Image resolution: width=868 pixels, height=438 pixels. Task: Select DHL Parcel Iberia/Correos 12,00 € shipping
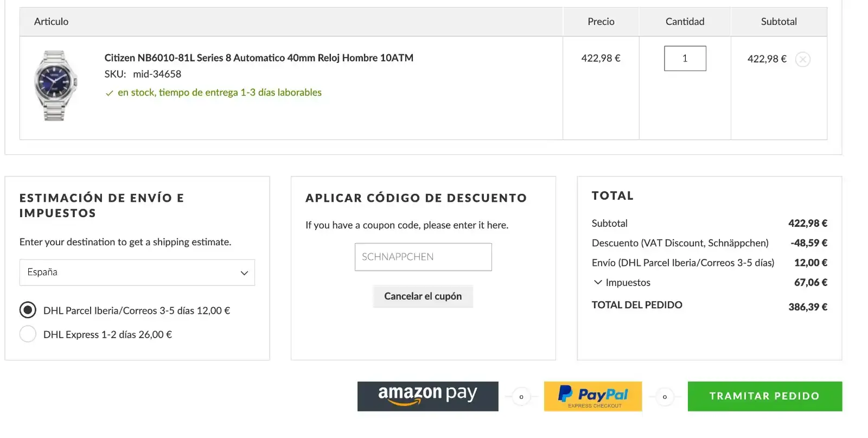pos(28,310)
